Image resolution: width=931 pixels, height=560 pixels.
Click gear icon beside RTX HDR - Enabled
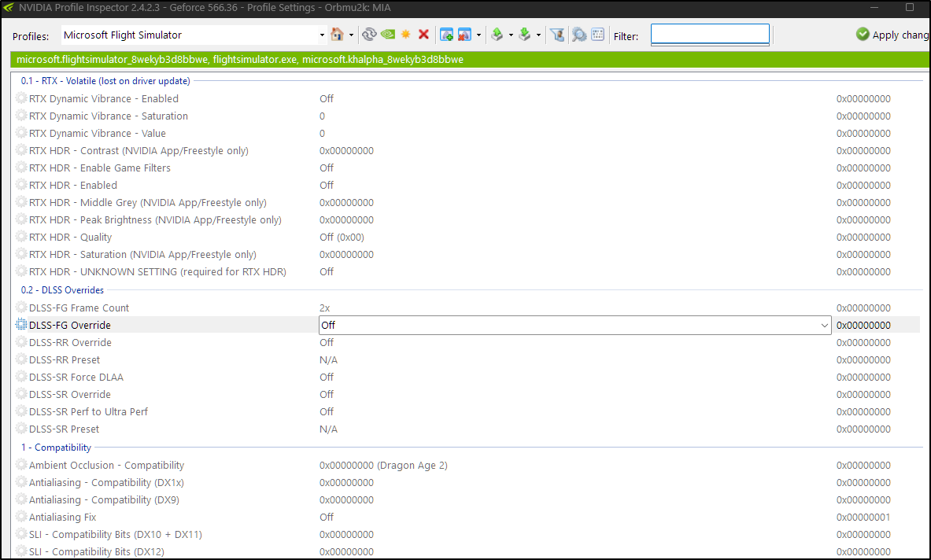(21, 185)
